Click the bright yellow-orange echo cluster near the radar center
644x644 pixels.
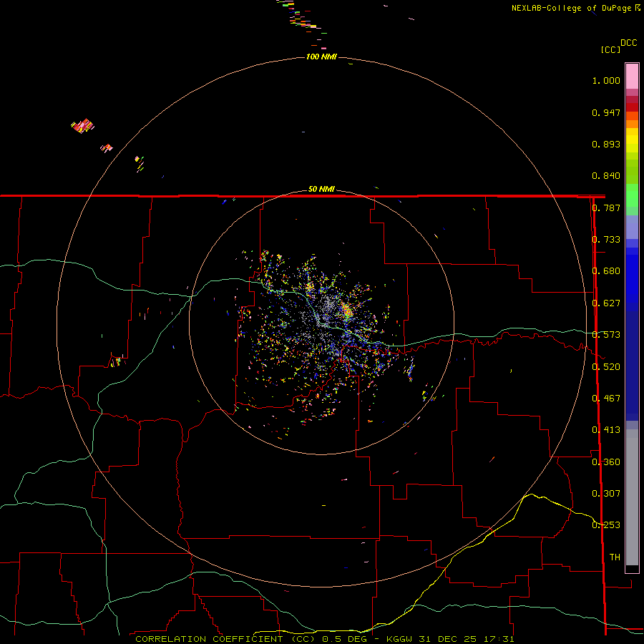(x=348, y=311)
